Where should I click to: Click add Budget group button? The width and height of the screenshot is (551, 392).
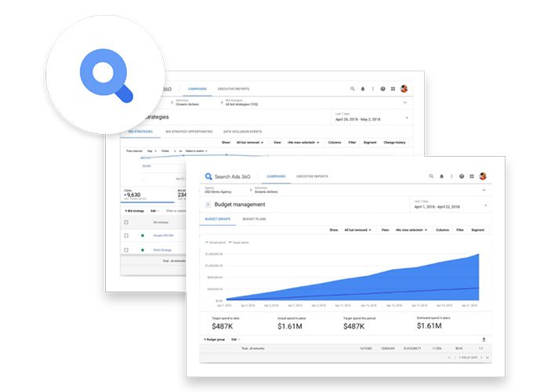pyautogui.click(x=214, y=339)
